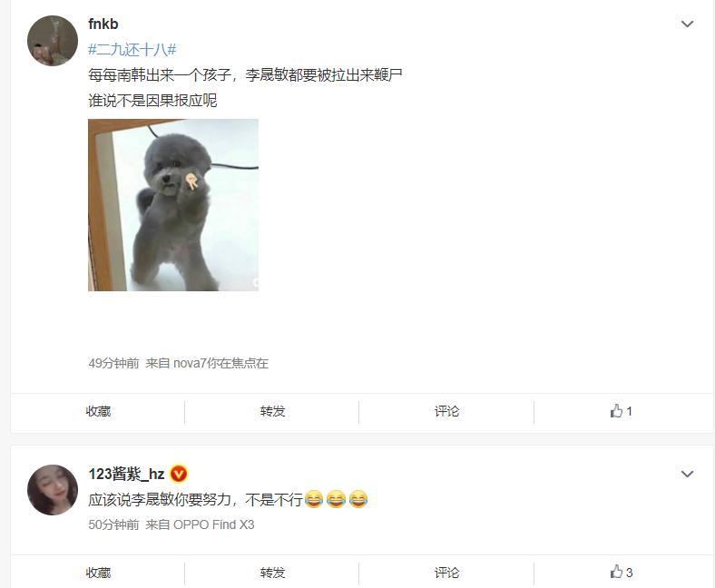Image resolution: width=715 pixels, height=588 pixels.
Task: Click 评论 under fnkb's post
Action: pyautogui.click(x=446, y=411)
